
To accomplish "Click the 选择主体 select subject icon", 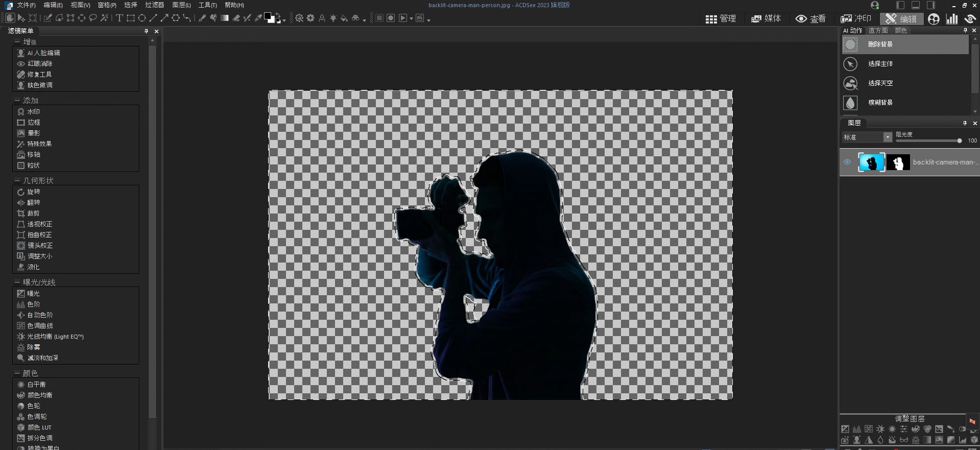I will pyautogui.click(x=850, y=64).
